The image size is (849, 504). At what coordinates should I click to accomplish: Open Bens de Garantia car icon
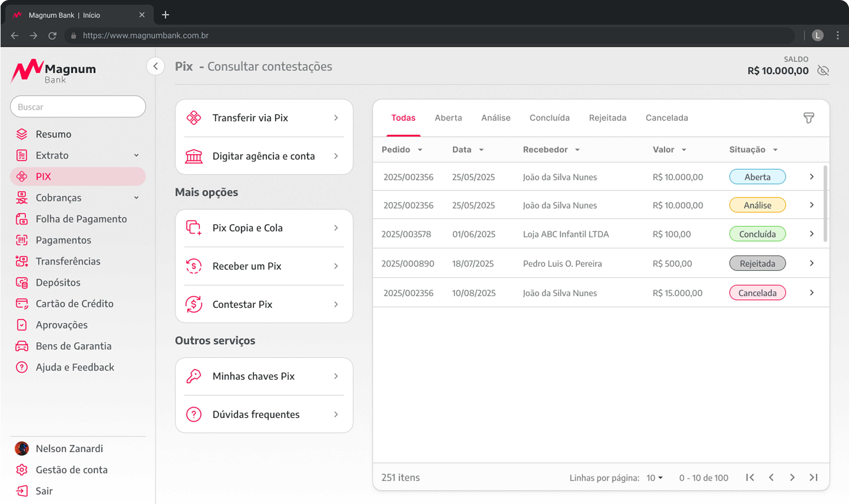pyautogui.click(x=22, y=346)
